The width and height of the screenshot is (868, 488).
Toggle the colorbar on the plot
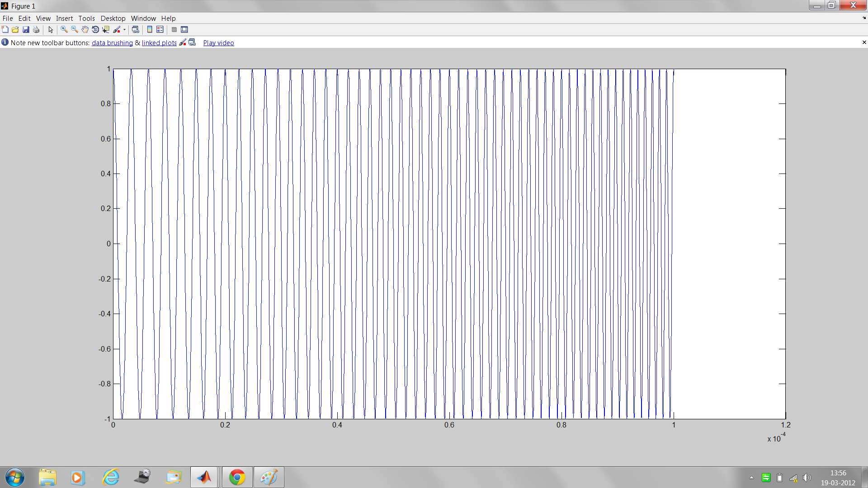(x=150, y=29)
